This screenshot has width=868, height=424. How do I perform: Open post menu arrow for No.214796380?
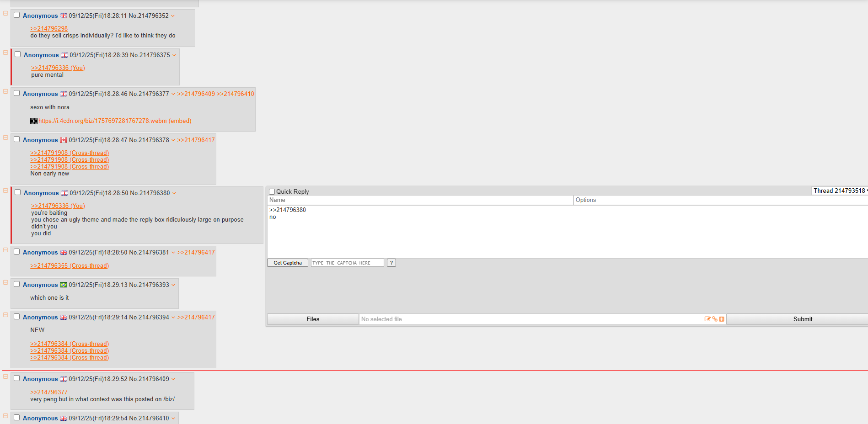coord(174,193)
